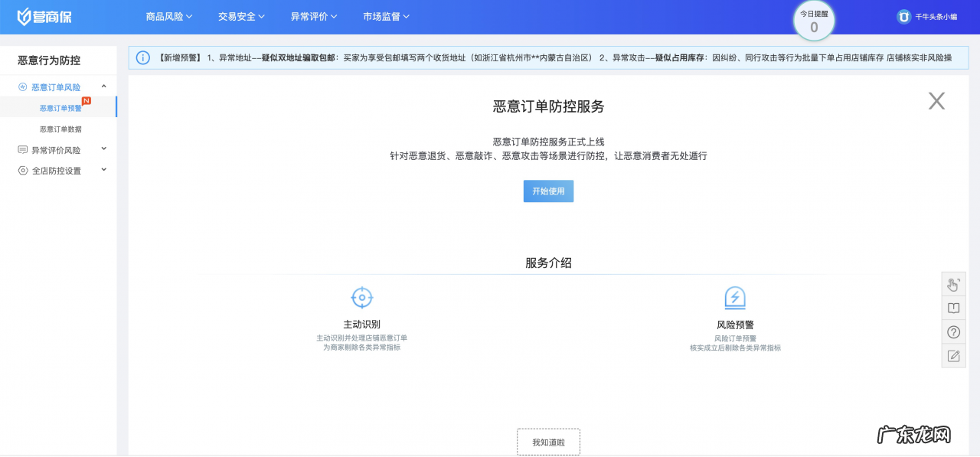Expand the 异常评价风险 section
980x457 pixels.
(x=103, y=149)
